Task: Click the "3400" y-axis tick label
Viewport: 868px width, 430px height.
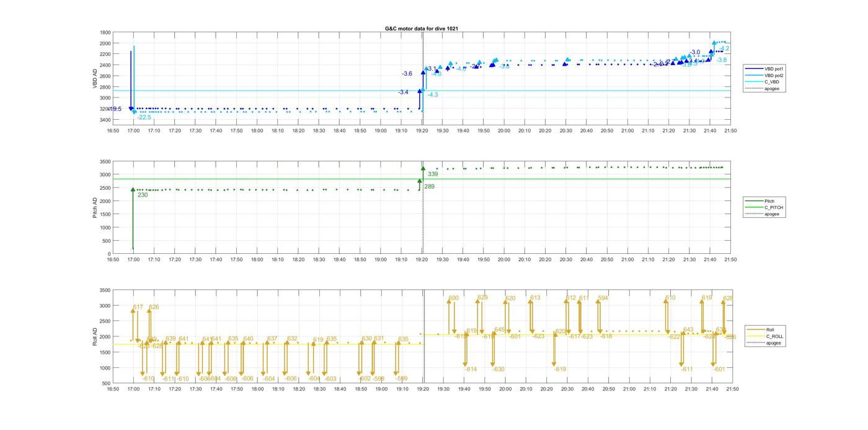Action: (x=105, y=120)
